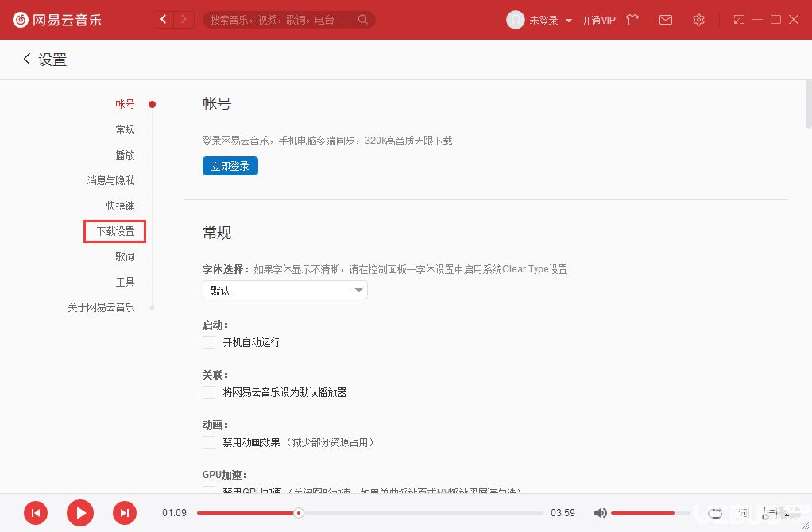Screen dimensions: 812x532
Task: Show lyrics with the 词 icon
Action: 743,513
